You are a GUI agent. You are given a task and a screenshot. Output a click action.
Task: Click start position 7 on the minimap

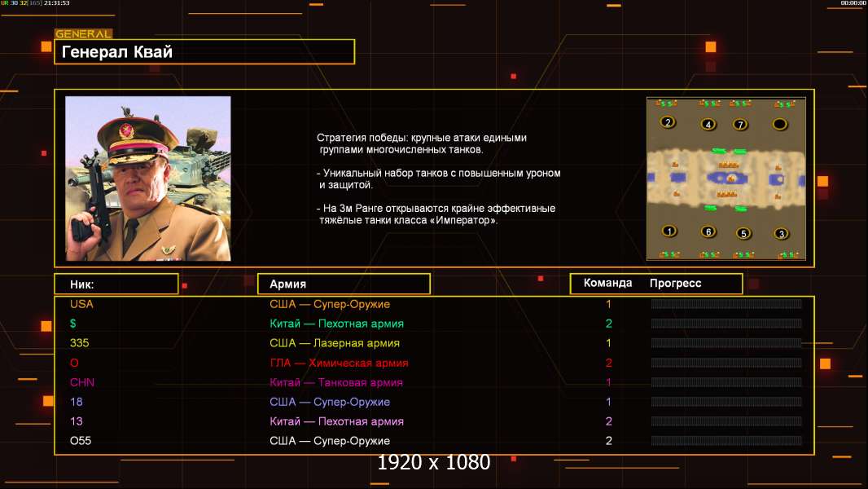(x=740, y=124)
